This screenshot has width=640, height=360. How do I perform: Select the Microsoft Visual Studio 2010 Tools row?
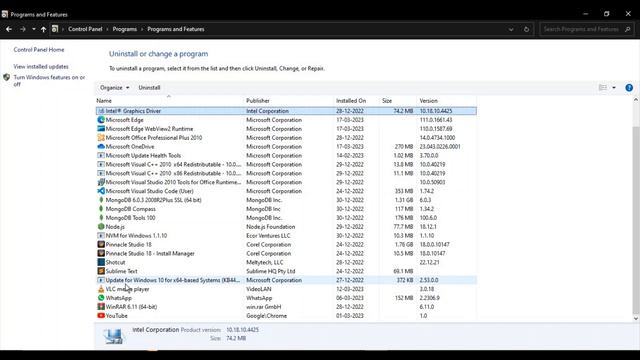[x=286, y=182]
